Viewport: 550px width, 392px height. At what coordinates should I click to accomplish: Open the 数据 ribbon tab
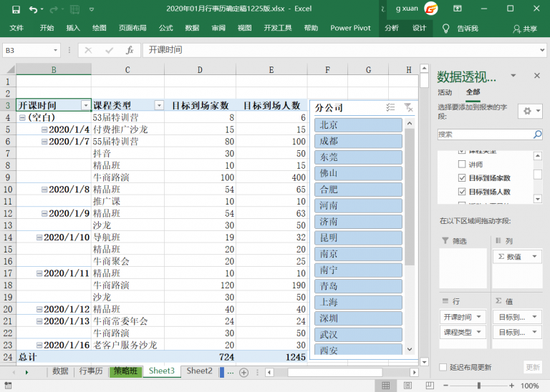tap(192, 29)
